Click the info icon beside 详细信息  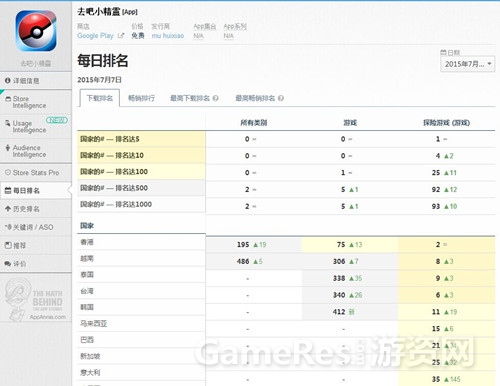tap(7, 81)
